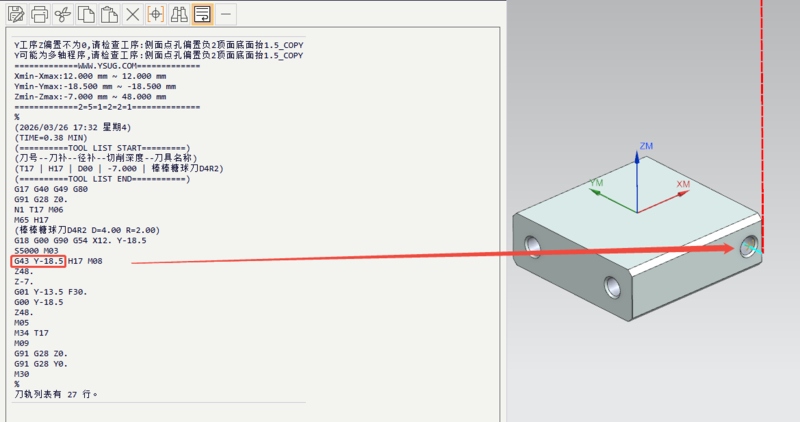Click the Paste clipboard icon
Viewport: 800px width, 422px height.
coord(109,14)
